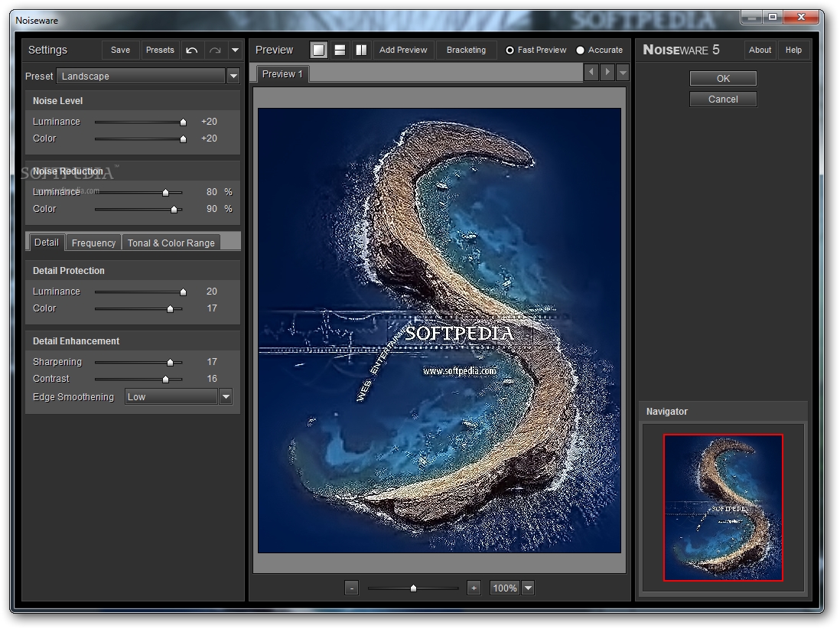
Task: Open the zoom percentage dropdown arrow
Action: pos(528,588)
